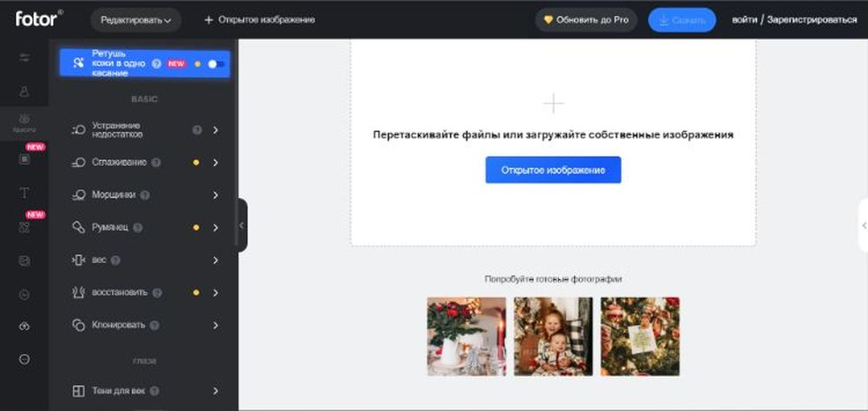Click the BASIC section heading
Screen dimensions: 868x411
pyautogui.click(x=144, y=99)
